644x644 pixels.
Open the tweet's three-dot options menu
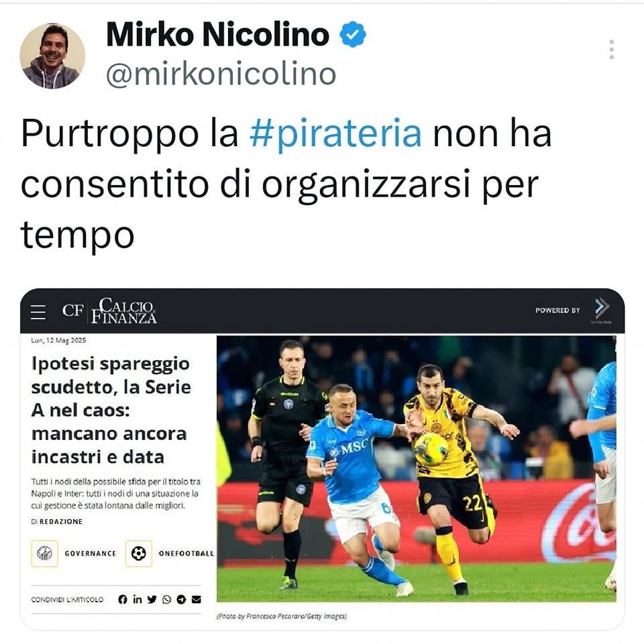(612, 49)
